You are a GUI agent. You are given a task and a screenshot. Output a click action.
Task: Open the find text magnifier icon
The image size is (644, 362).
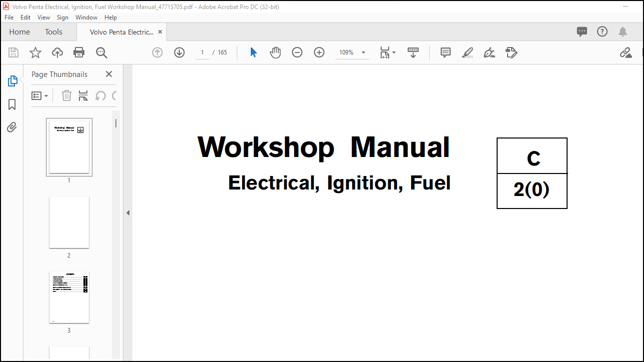[101, 52]
